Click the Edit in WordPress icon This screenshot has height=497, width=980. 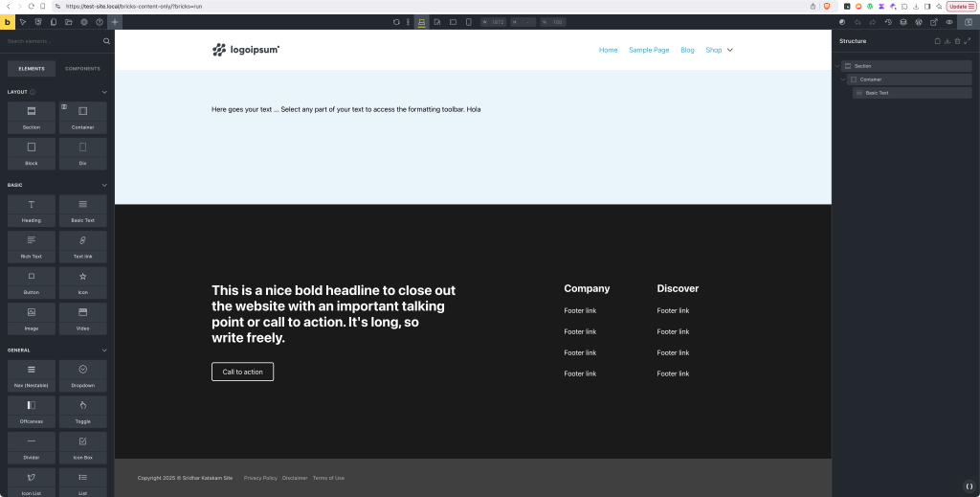click(x=918, y=21)
